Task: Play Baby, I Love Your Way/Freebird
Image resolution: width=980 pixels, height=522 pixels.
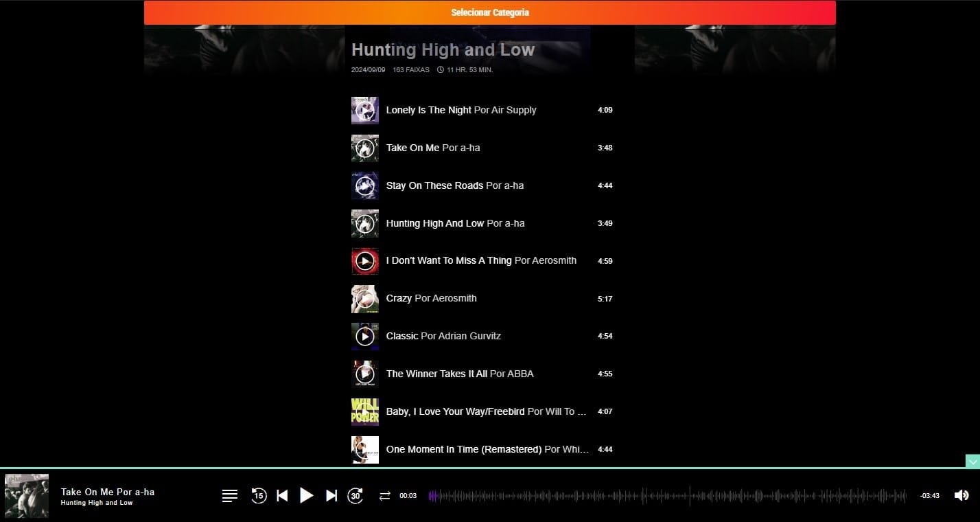Action: (x=364, y=412)
